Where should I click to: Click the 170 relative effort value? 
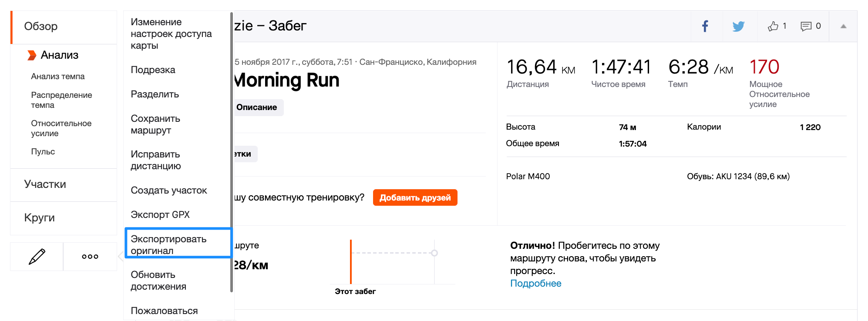764,67
